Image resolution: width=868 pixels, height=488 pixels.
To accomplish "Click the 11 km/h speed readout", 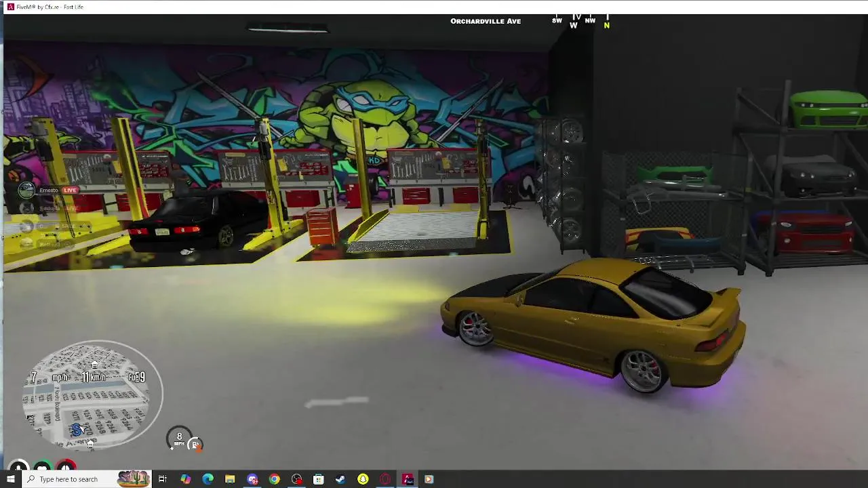I will [x=94, y=377].
